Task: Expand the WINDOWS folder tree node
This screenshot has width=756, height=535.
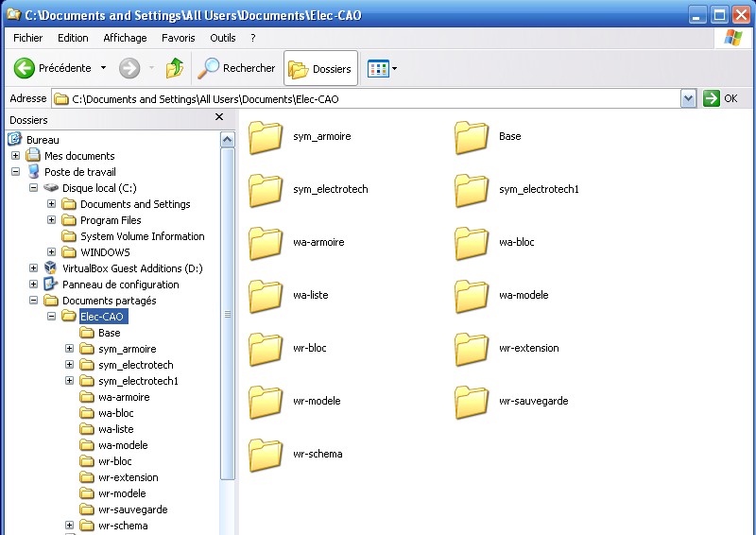Action: pos(51,252)
